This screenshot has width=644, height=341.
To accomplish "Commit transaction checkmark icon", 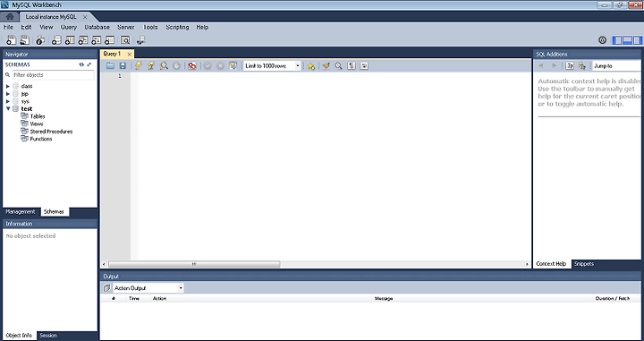I will (208, 65).
